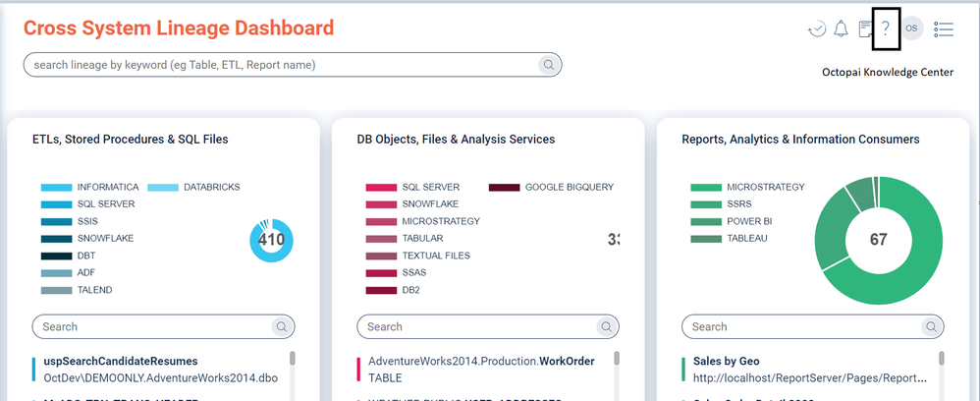Click the search magnifier in the Reports panel
The height and width of the screenshot is (401, 980).
pyautogui.click(x=931, y=326)
